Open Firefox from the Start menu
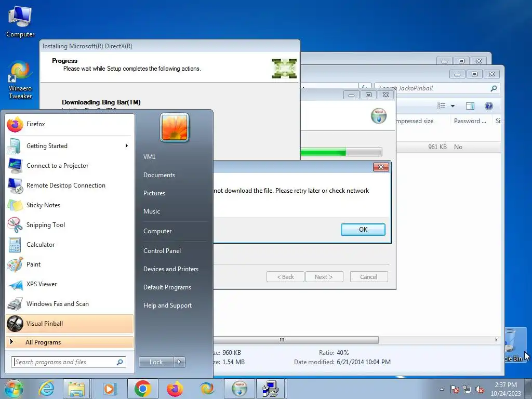 [x=70, y=124]
